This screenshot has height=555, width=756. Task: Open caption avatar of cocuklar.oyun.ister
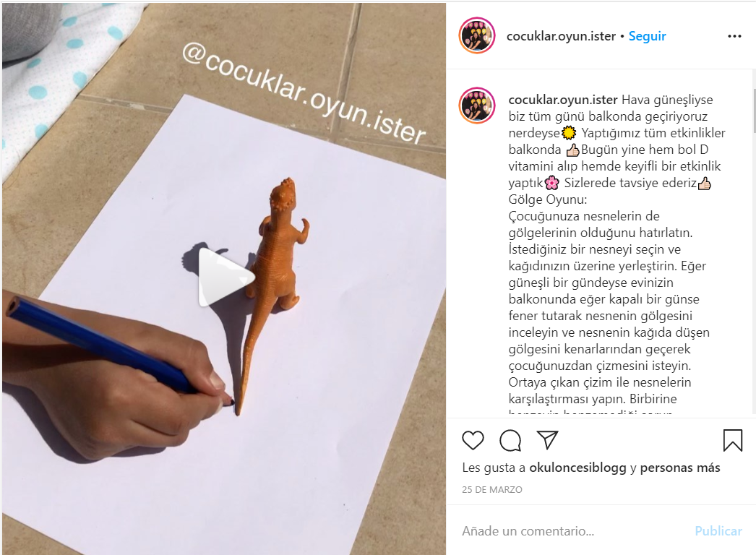point(477,106)
